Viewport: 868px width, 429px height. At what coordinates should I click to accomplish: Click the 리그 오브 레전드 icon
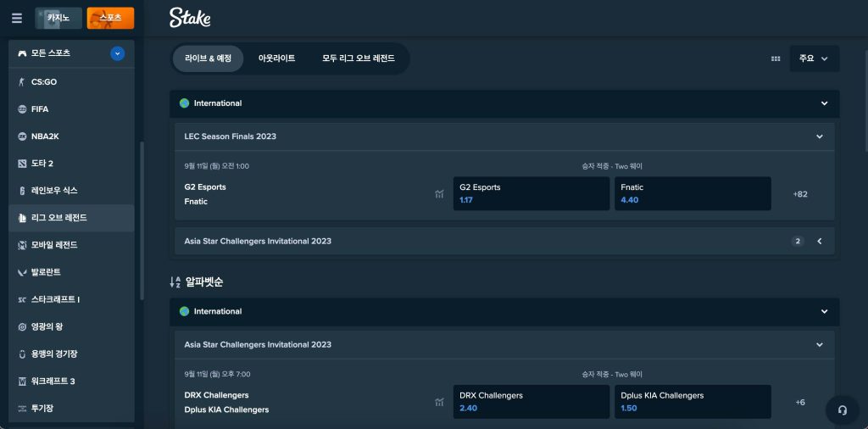[x=22, y=218]
